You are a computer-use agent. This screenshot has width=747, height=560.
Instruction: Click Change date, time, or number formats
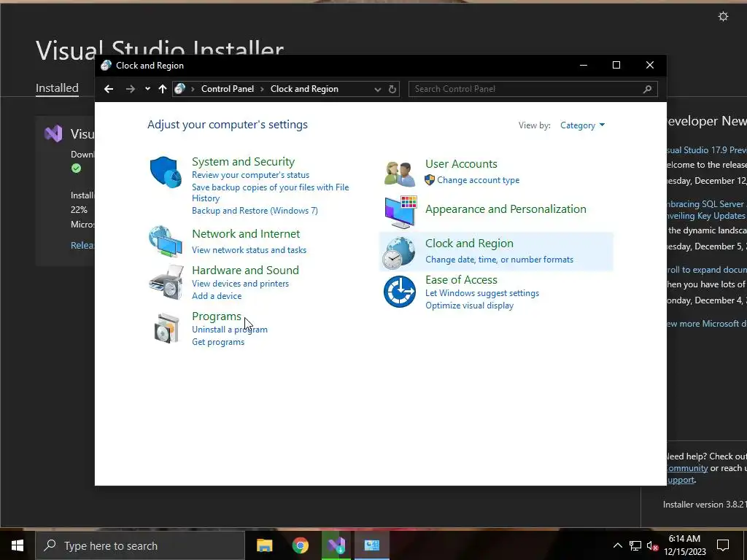pyautogui.click(x=499, y=260)
